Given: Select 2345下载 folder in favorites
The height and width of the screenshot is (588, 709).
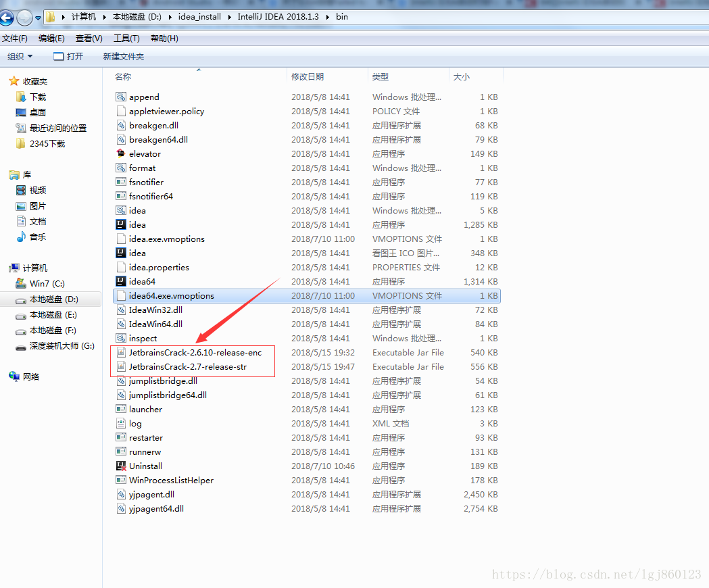Looking at the screenshot, I should tap(47, 143).
